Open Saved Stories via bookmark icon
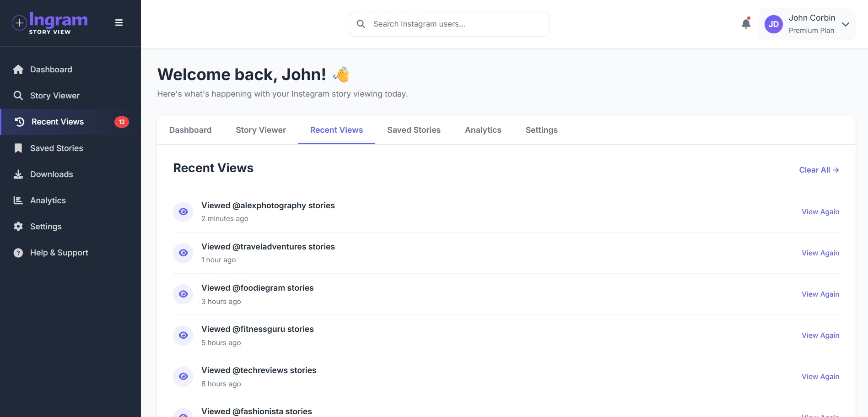The width and height of the screenshot is (868, 417). (18, 148)
